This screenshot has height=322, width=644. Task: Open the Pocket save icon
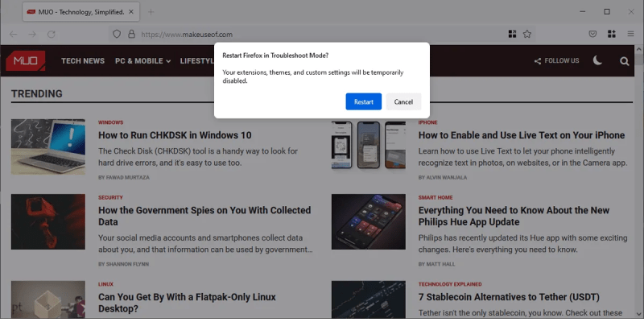[592, 34]
